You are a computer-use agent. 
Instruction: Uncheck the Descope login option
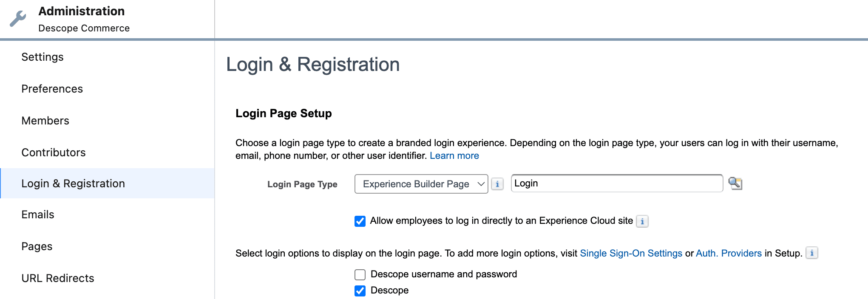pos(360,291)
